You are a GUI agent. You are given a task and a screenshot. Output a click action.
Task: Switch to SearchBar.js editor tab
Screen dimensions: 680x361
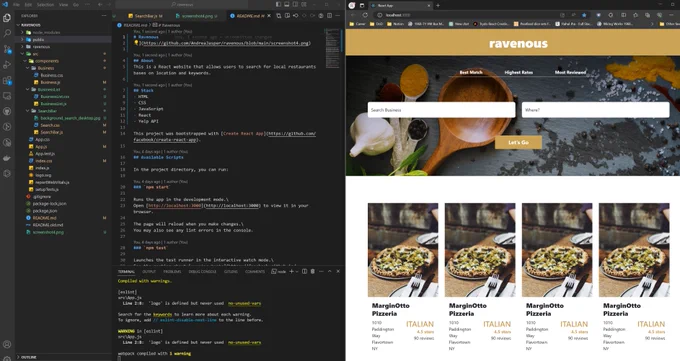point(145,16)
